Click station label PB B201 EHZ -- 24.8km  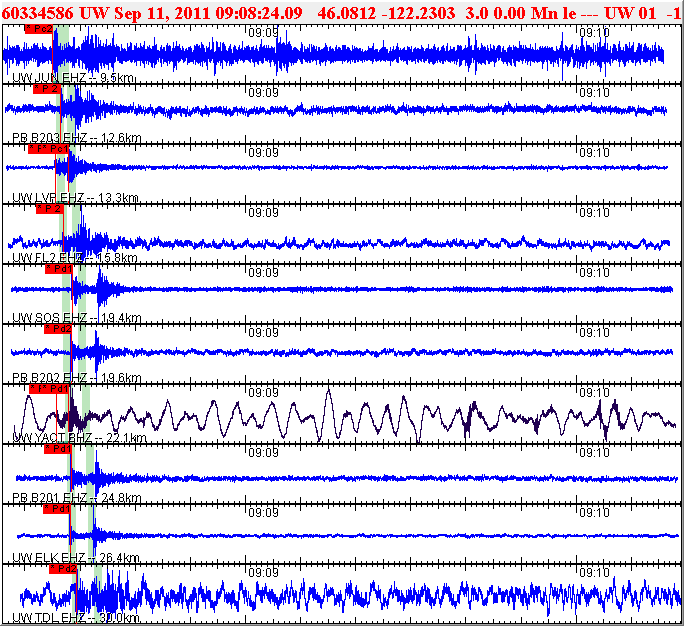coord(77,498)
